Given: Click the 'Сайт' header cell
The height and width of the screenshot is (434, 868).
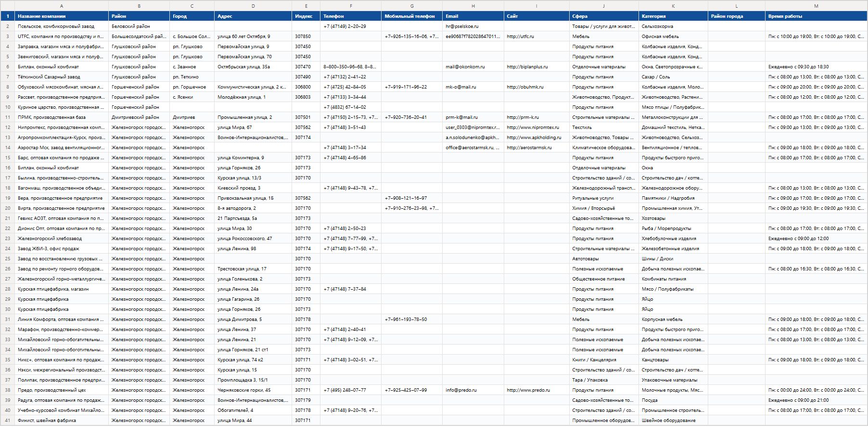Looking at the screenshot, I should (536, 16).
